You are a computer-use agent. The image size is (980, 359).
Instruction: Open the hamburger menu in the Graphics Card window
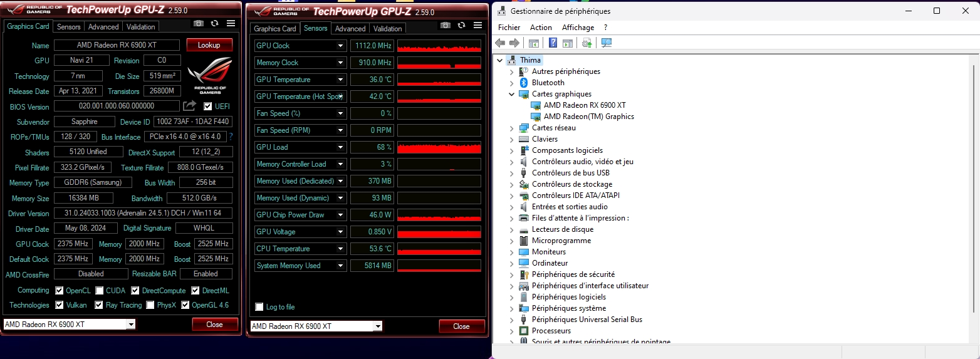231,23
